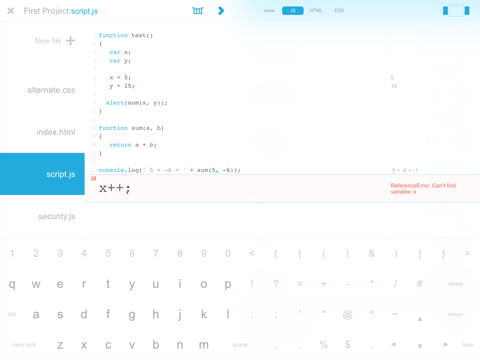Click the 'function test()' code line

(x=126, y=35)
